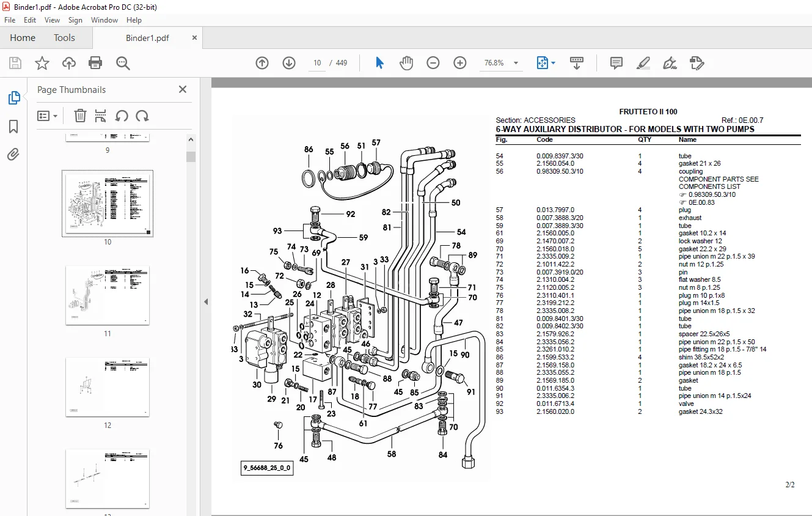Image resolution: width=812 pixels, height=516 pixels.
Task: Select page 10 thumbnail
Action: pos(108,204)
